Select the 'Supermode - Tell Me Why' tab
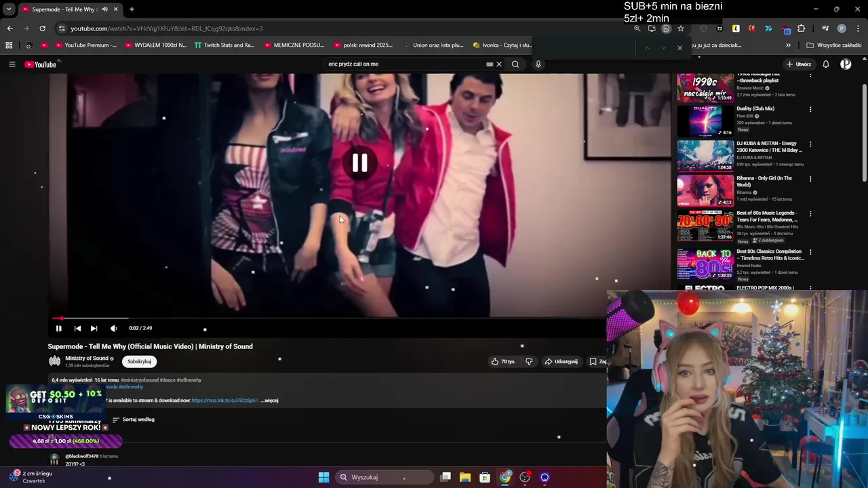The height and width of the screenshot is (488, 868). [x=70, y=9]
